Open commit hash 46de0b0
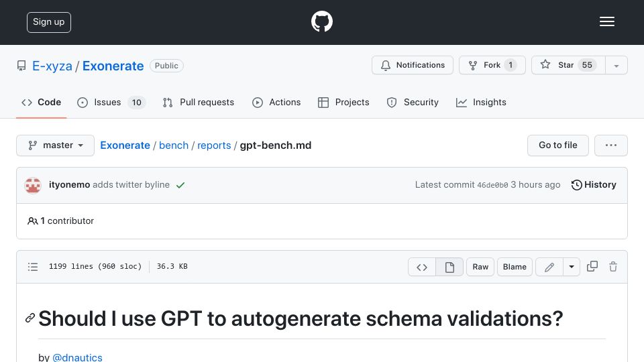Image resolution: width=644 pixels, height=362 pixels. click(x=492, y=185)
